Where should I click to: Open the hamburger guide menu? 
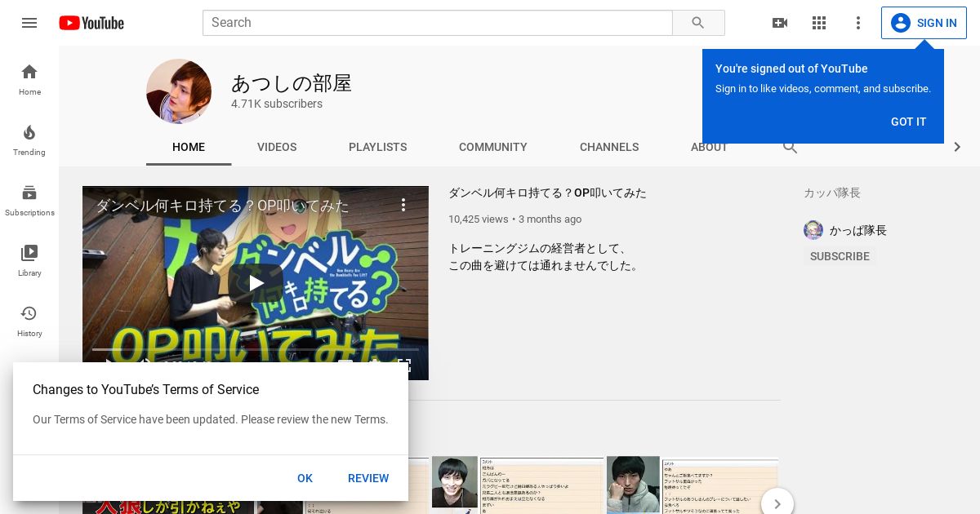point(29,23)
